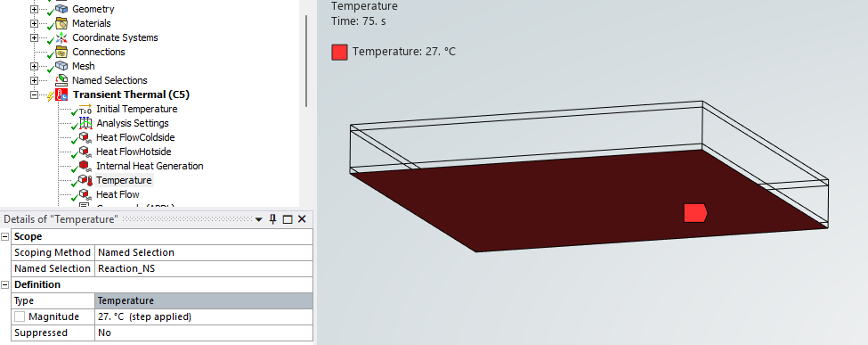The height and width of the screenshot is (345, 868).
Task: Expand the Coordinate Systems tree node
Action: click(35, 37)
